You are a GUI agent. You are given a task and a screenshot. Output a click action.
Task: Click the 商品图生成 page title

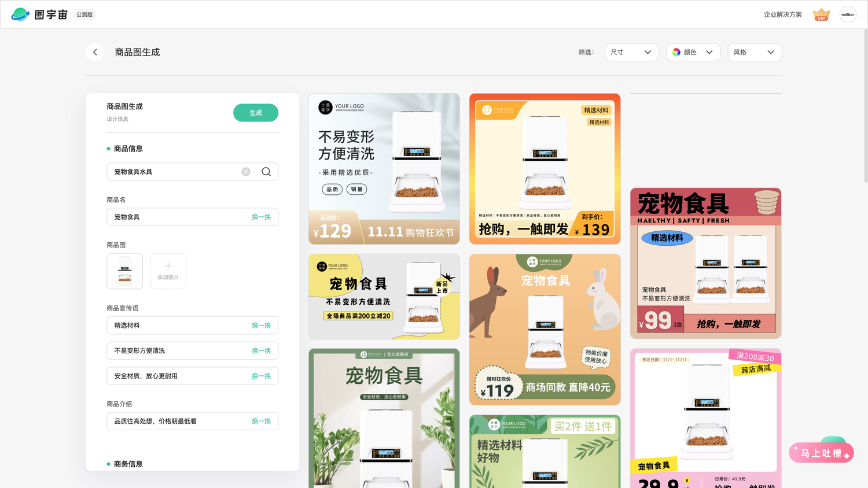click(x=137, y=52)
